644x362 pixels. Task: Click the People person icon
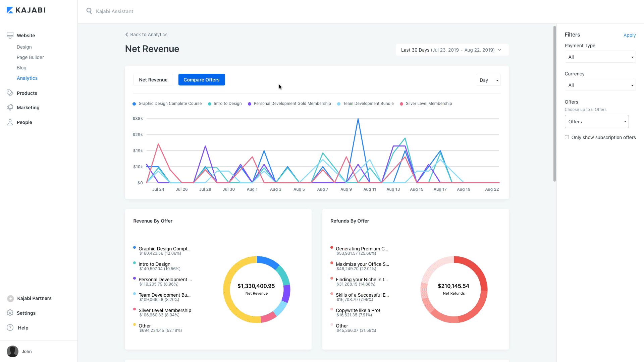pyautogui.click(x=10, y=122)
